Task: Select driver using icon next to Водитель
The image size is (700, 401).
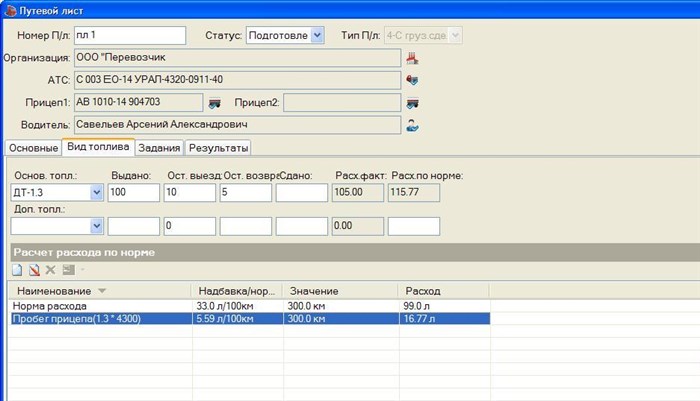Action: pyautogui.click(x=412, y=126)
